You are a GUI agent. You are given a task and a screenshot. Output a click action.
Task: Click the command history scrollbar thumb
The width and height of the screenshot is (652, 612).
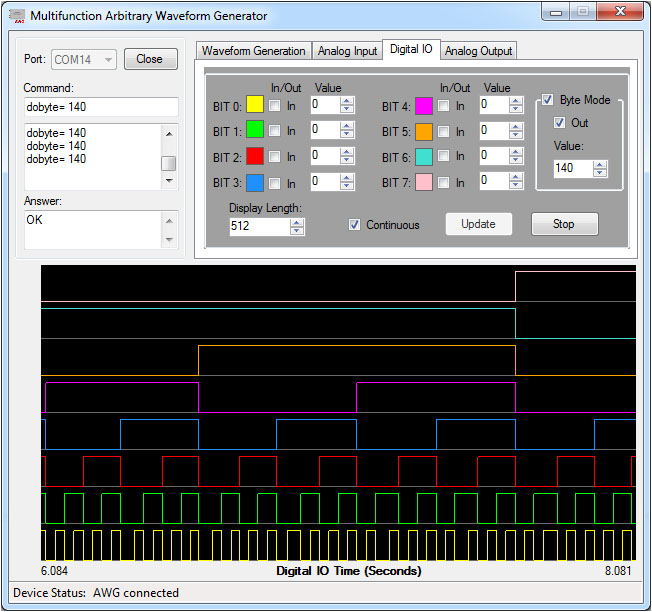(x=168, y=163)
